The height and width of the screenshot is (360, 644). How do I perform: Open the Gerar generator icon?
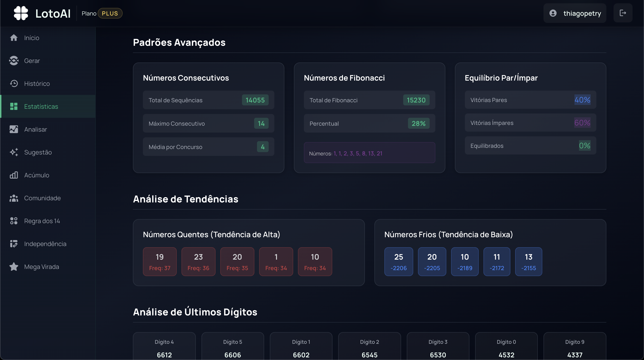[14, 61]
